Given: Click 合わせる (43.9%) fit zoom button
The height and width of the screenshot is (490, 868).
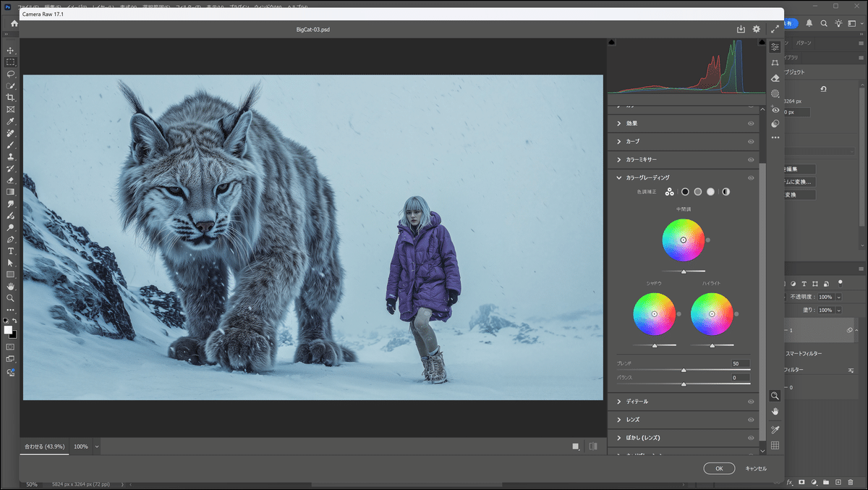Looking at the screenshot, I should coord(45,447).
